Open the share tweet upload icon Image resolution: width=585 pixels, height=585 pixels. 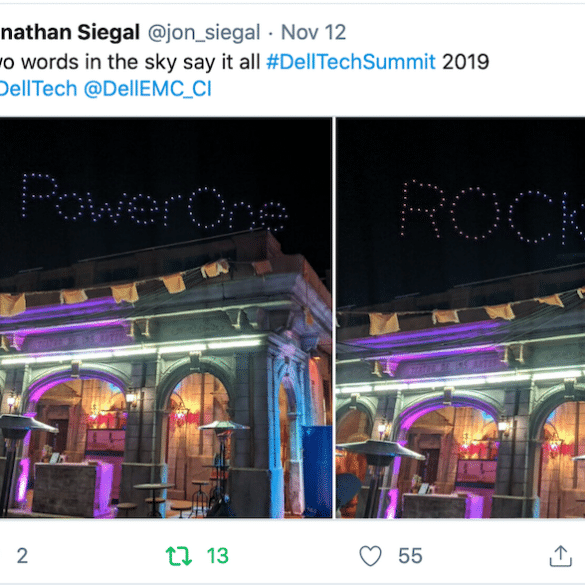560,556
